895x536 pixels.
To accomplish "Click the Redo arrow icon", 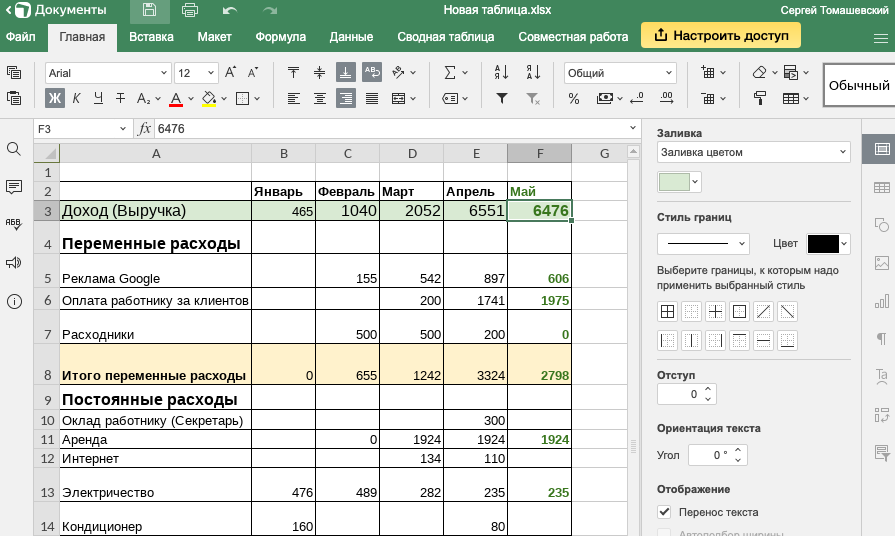I will click(269, 10).
